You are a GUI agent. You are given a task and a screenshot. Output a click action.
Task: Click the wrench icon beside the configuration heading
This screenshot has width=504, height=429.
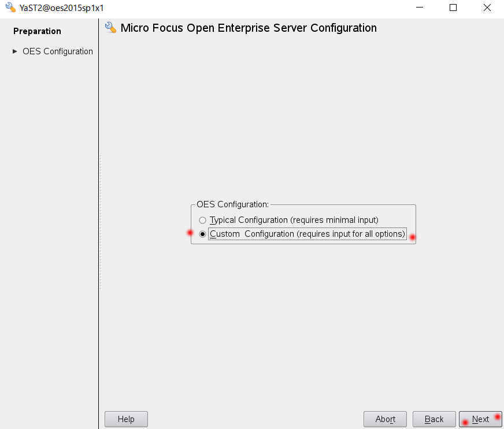110,28
